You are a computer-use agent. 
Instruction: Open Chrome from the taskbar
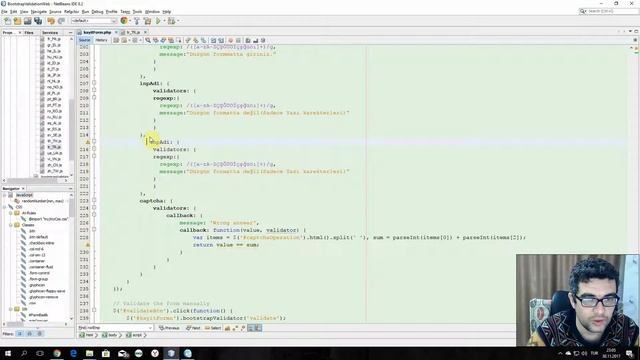pos(57,353)
